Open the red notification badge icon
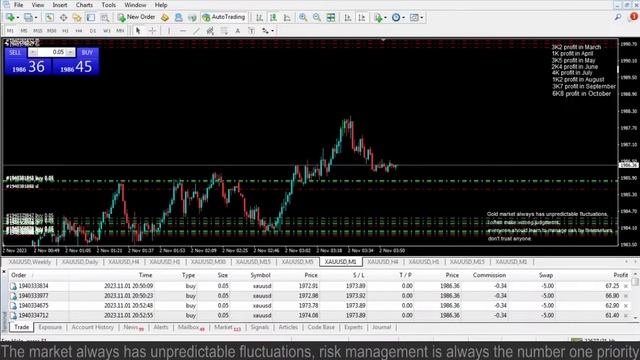640x360 pixels. coord(634,17)
